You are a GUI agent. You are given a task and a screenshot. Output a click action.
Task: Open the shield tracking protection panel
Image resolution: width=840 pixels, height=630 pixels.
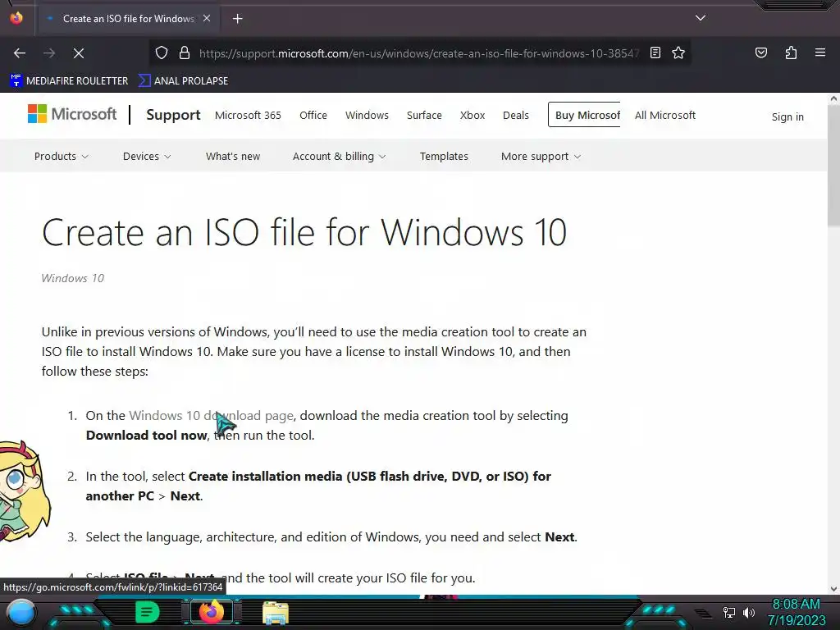(162, 53)
